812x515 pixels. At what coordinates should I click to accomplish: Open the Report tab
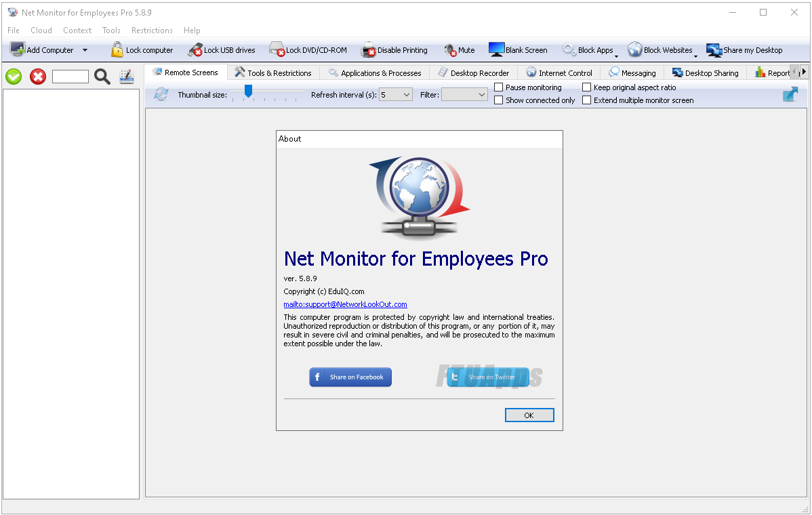pyautogui.click(x=772, y=73)
